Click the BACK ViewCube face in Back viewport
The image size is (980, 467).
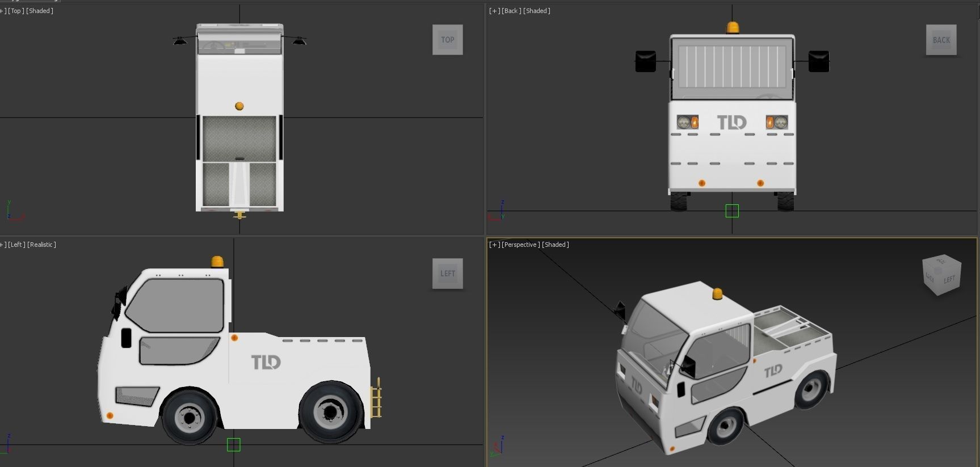point(941,40)
